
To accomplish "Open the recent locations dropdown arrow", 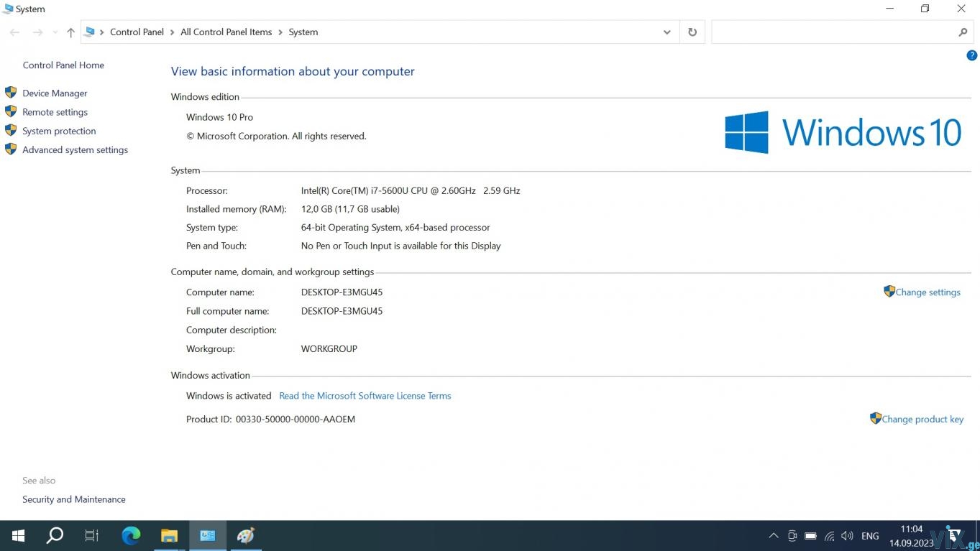I will point(55,32).
